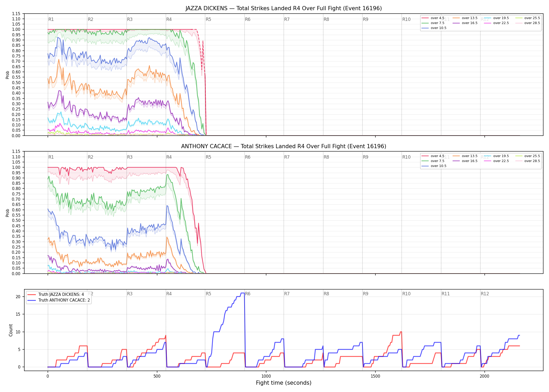Select the 'Truth ANTHONY CACACE: 2' legend entry
549x392 pixels.
coord(59,300)
